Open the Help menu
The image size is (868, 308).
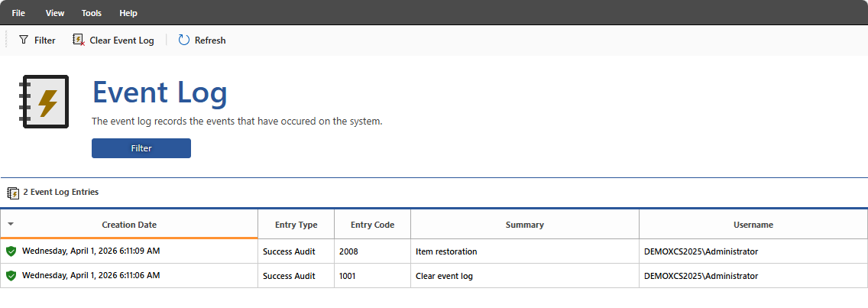128,13
